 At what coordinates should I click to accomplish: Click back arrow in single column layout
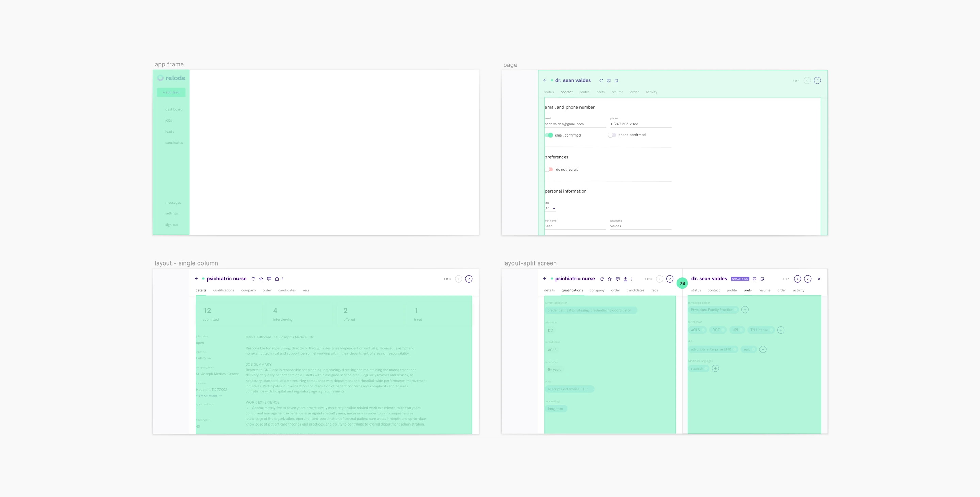tap(196, 278)
